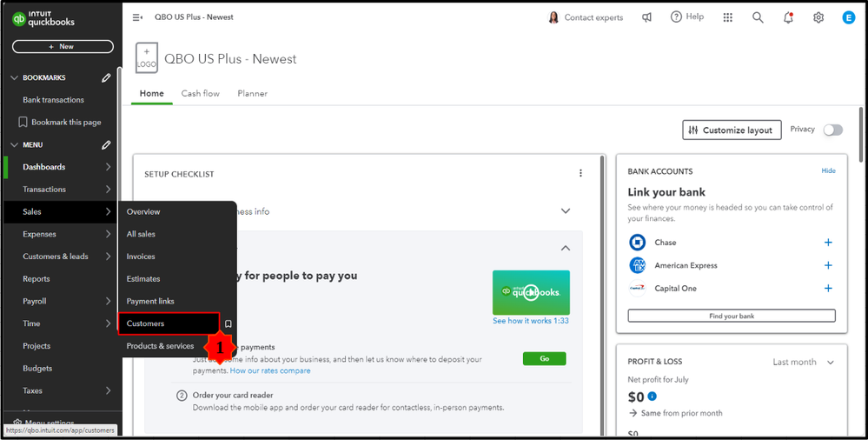This screenshot has height=440, width=868.
Task: Open Bank transactions bookmark
Action: pos(53,100)
